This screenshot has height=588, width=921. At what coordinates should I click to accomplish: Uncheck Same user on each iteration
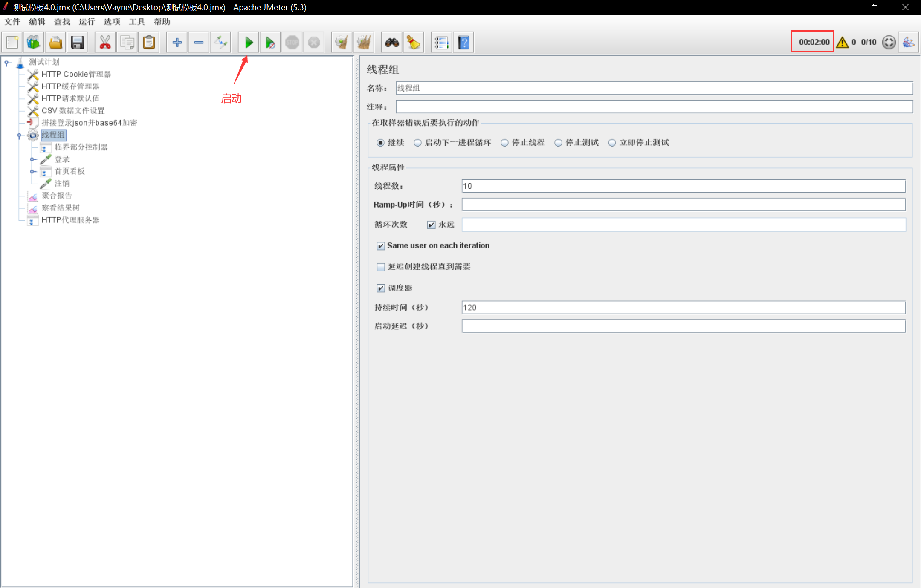381,246
